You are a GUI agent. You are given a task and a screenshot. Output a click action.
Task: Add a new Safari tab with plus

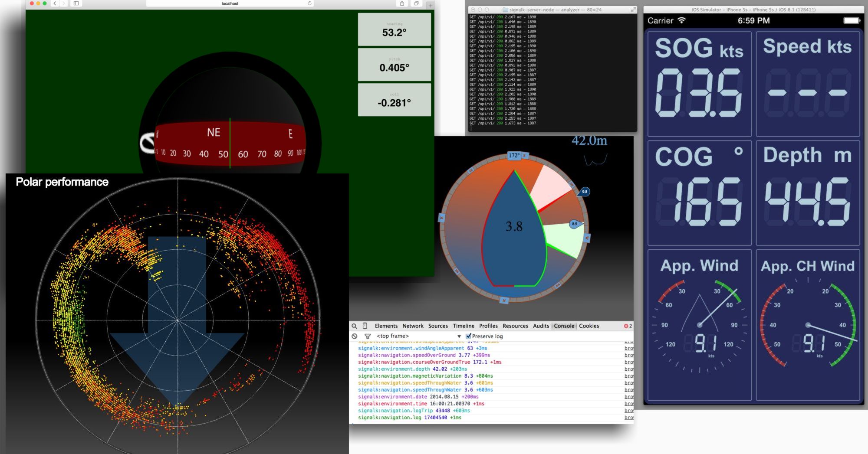point(430,5)
